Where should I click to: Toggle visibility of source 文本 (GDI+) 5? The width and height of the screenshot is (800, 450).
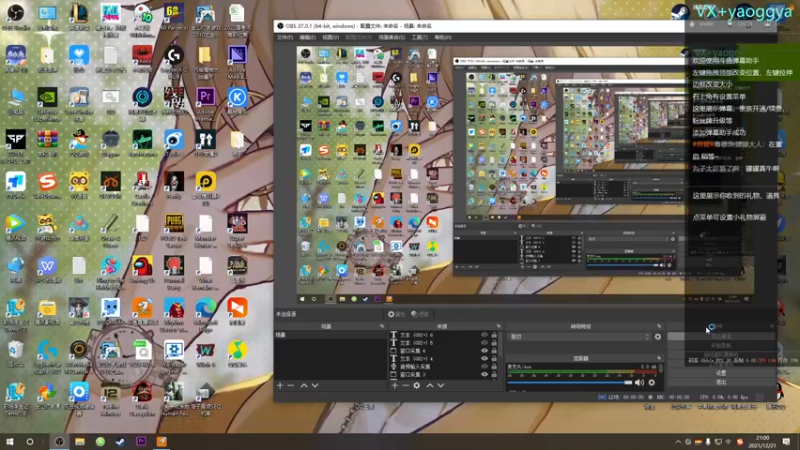(x=484, y=343)
